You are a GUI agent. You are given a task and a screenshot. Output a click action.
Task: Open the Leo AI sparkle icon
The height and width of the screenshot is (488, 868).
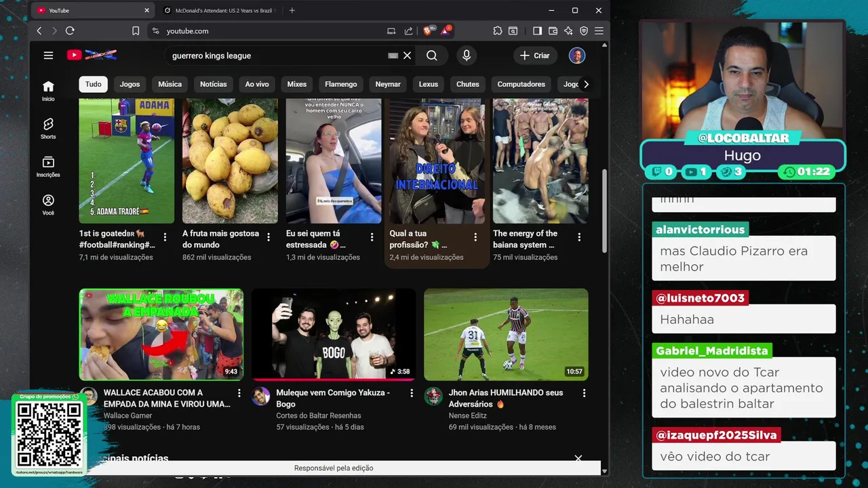[x=568, y=30]
